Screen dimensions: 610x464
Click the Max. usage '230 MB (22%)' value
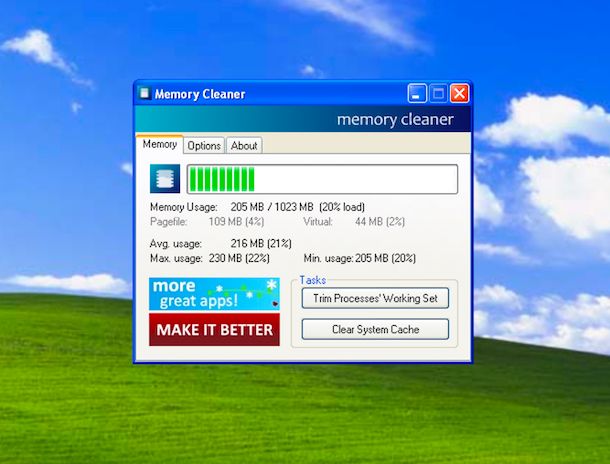(239, 258)
